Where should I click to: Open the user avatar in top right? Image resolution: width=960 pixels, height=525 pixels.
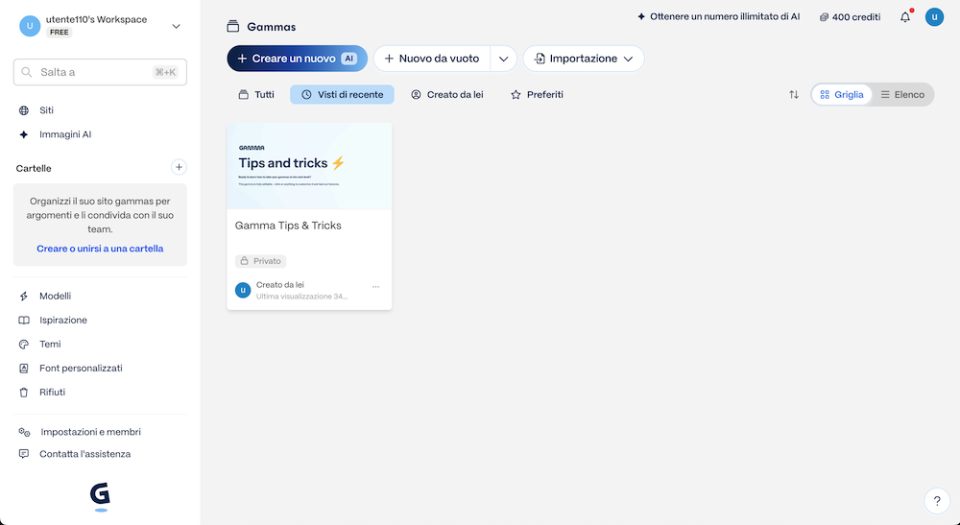[x=934, y=17]
